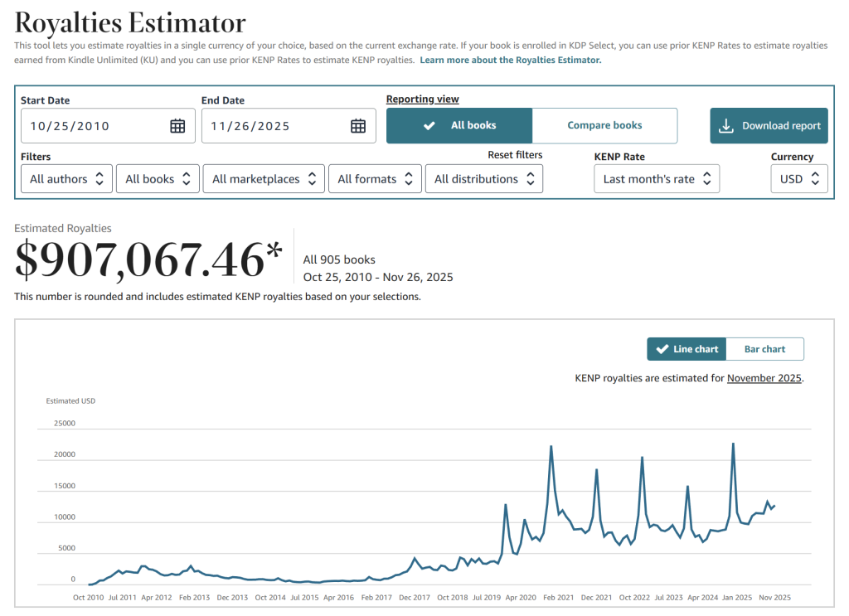Click Reset filters
Viewport: 849px width, 616px height.
point(515,155)
